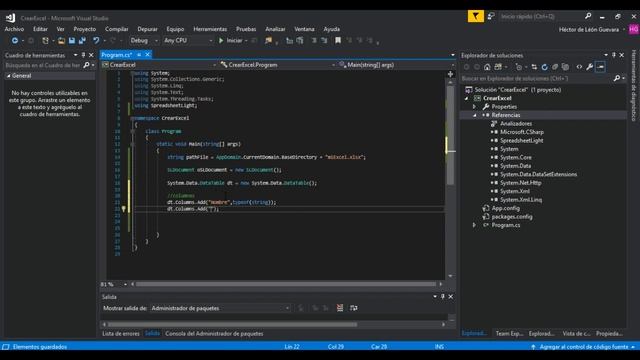Select App.config file
The height and width of the screenshot is (360, 640).
[506, 208]
